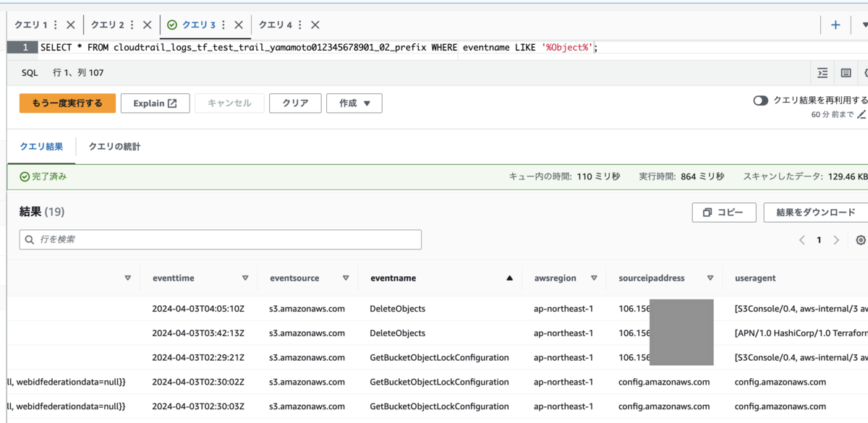Select cell 2024-04-03T04:05:10Z

[198, 309]
